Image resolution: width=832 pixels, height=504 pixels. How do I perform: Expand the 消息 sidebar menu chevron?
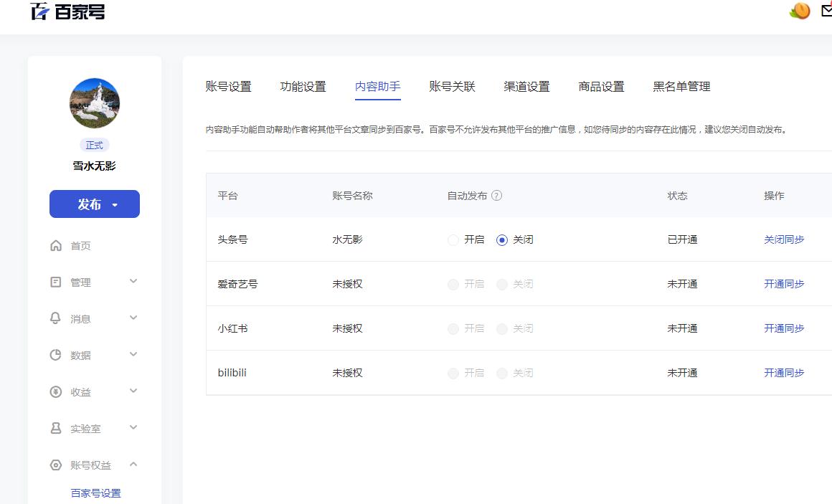pyautogui.click(x=133, y=318)
